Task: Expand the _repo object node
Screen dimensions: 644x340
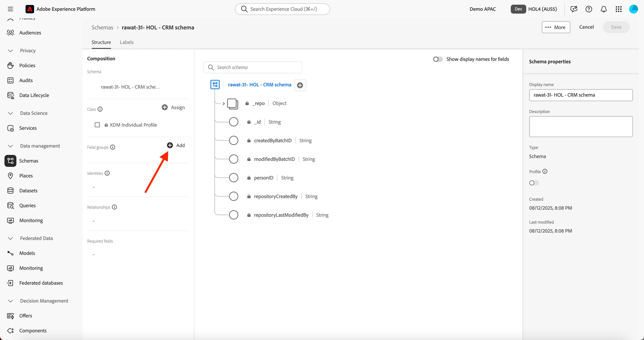Action: [x=223, y=103]
